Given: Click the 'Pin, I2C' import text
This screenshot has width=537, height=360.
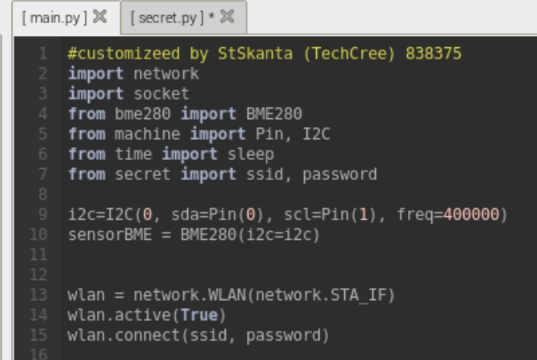Looking at the screenshot, I should pyautogui.click(x=293, y=134).
